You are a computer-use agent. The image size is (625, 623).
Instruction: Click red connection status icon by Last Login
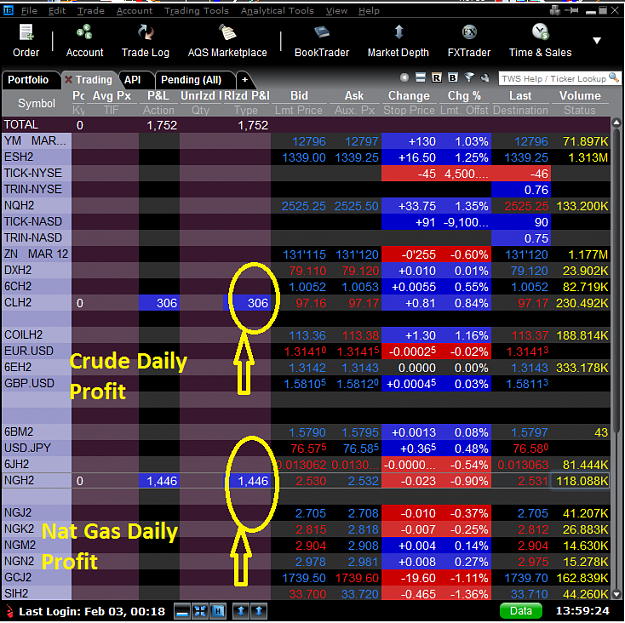click(9, 611)
